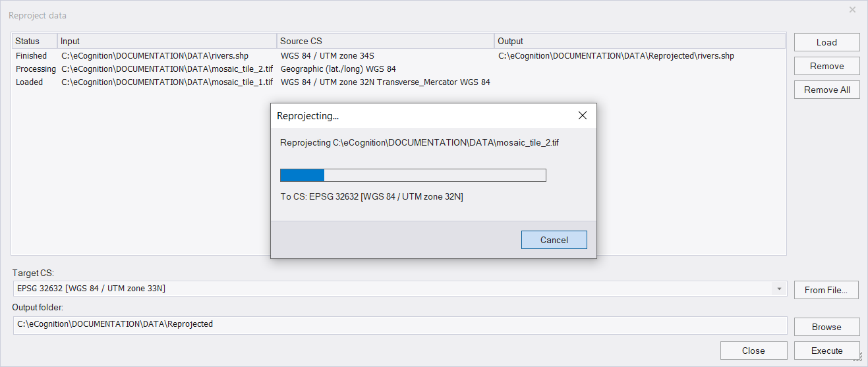Click the From File... button

click(826, 290)
